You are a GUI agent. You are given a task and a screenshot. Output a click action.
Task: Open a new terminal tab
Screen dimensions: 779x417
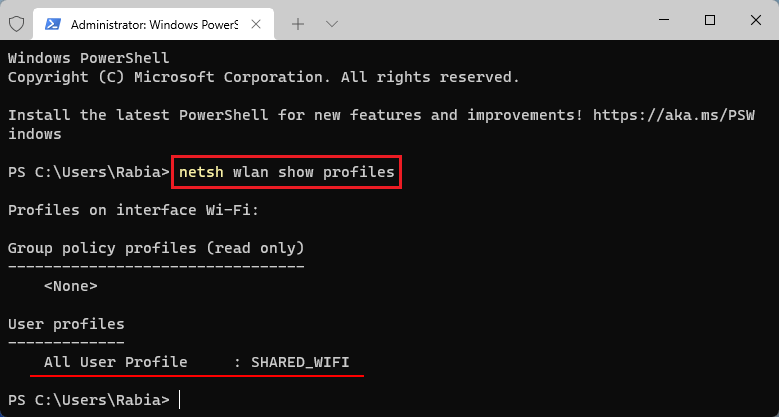point(297,22)
